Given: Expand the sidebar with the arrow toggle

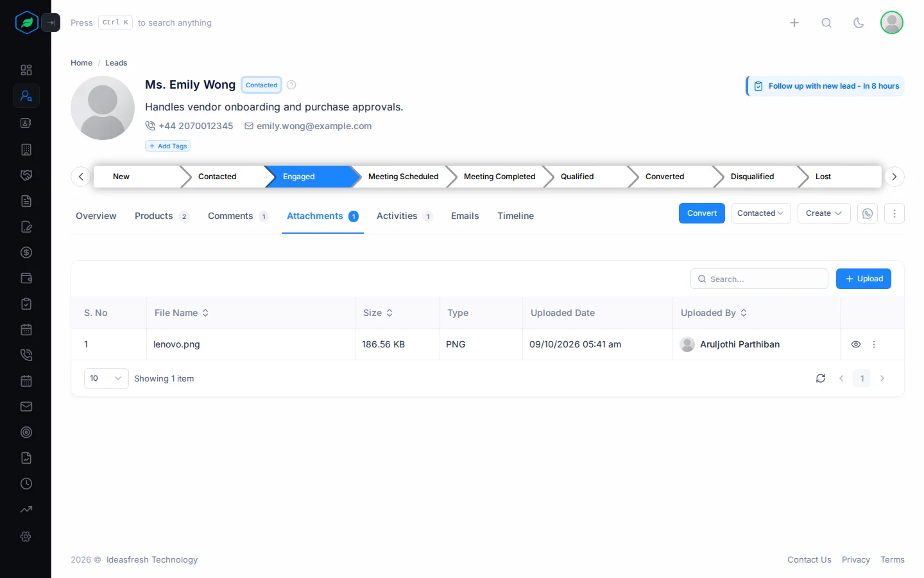Looking at the screenshot, I should pyautogui.click(x=51, y=22).
